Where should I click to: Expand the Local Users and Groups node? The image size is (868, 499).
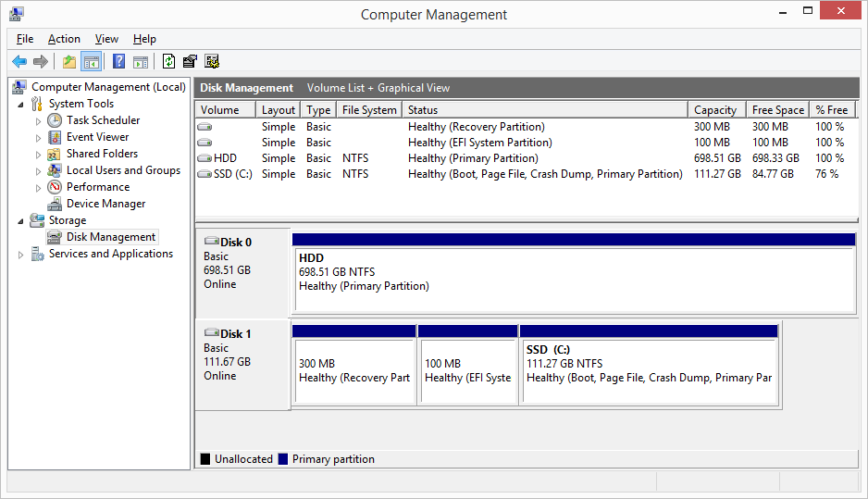pyautogui.click(x=38, y=171)
